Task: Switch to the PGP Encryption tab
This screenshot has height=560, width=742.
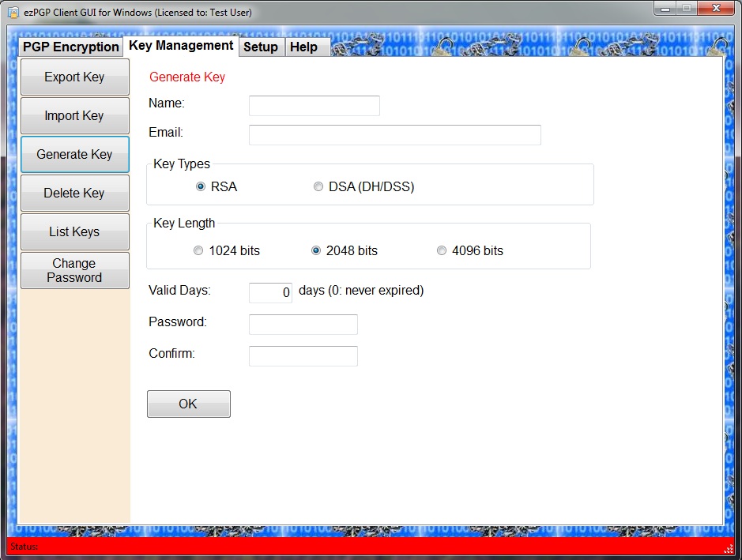Action: (x=70, y=47)
